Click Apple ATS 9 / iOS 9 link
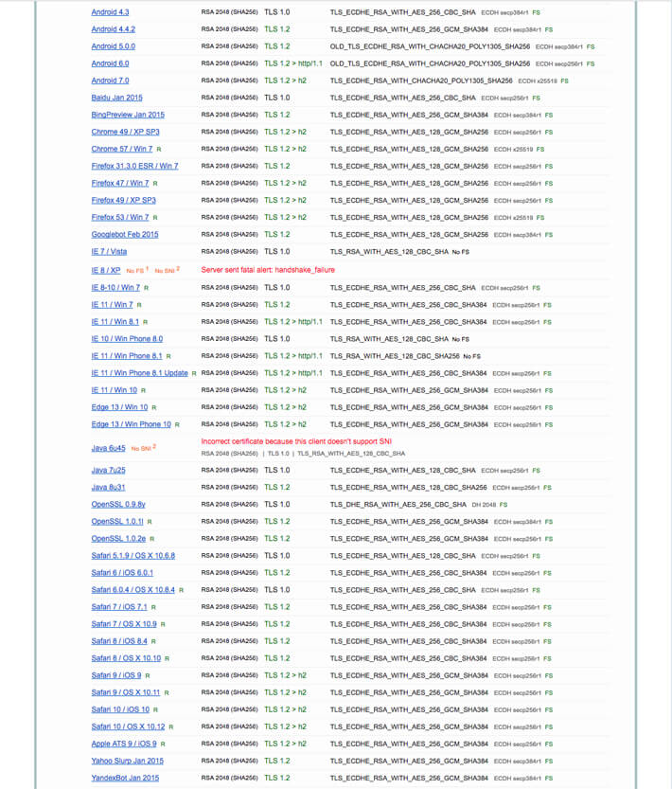The image size is (672, 789). (x=124, y=744)
